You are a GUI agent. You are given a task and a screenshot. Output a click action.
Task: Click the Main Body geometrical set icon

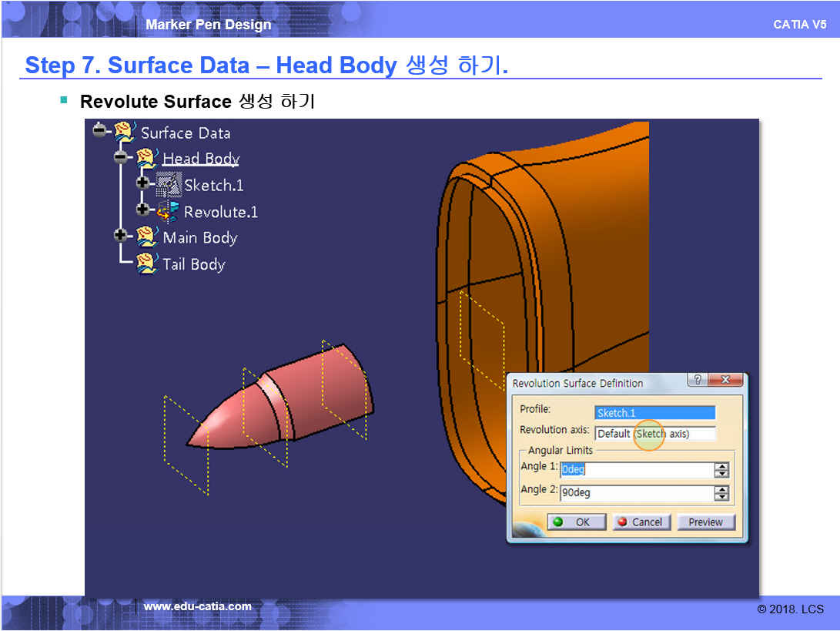[x=147, y=237]
